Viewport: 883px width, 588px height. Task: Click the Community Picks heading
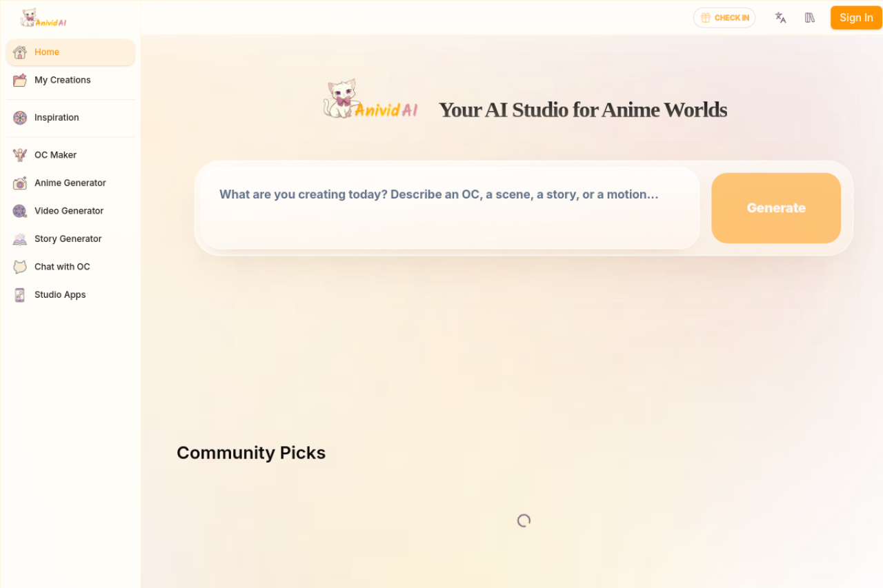pos(251,453)
